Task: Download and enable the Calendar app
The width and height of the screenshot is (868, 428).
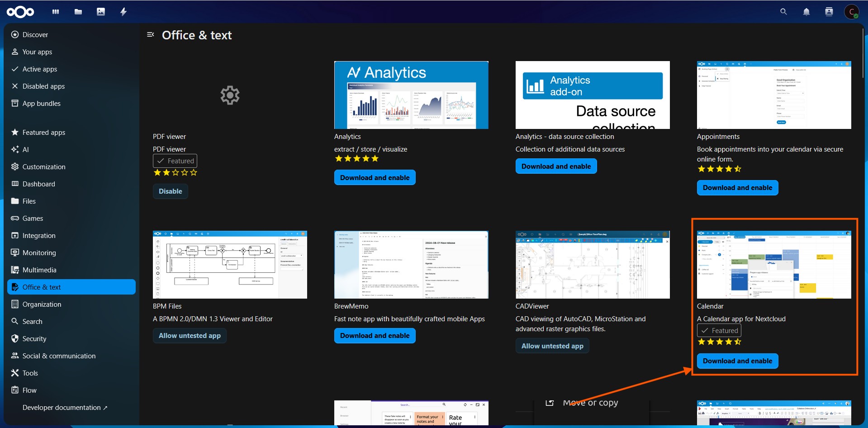Action: [x=737, y=361]
